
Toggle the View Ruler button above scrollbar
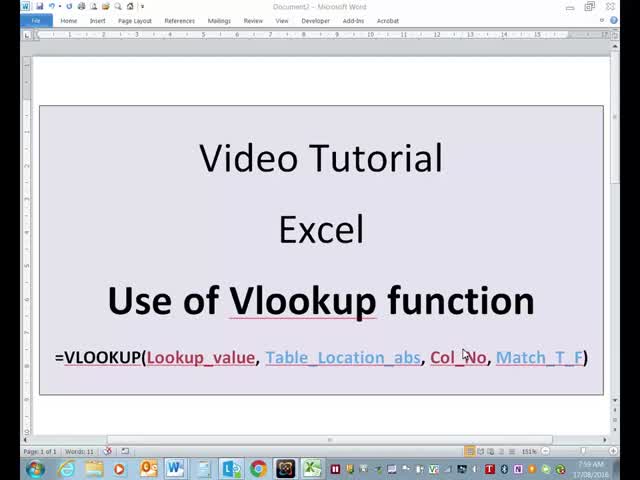coord(615,36)
